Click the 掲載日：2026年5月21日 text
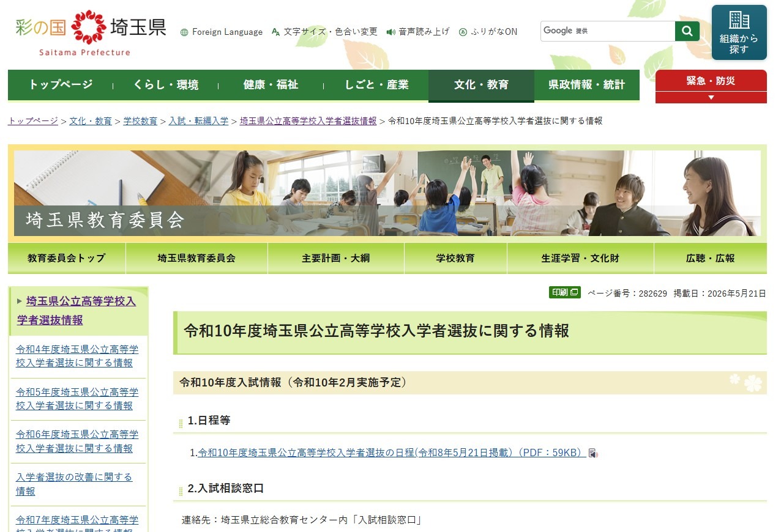This screenshot has width=781, height=532. [x=720, y=293]
